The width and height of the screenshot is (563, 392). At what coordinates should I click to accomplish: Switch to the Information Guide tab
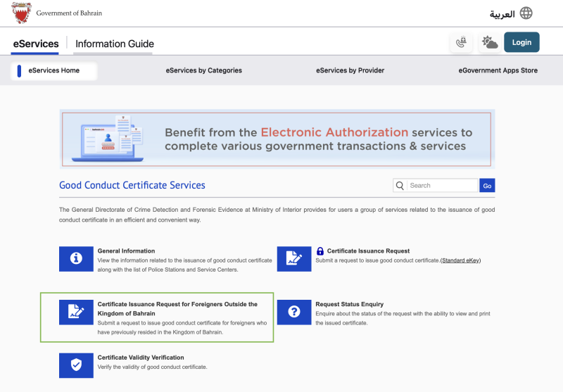click(x=114, y=44)
